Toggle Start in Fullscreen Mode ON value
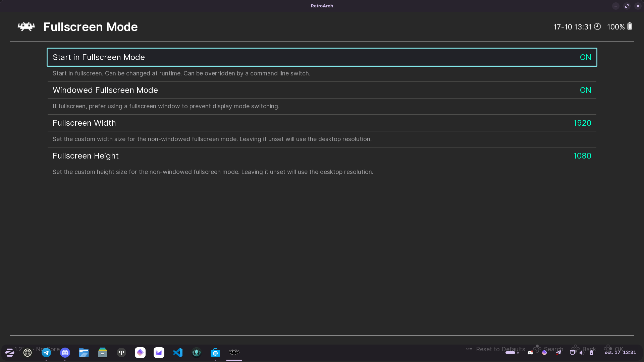 pyautogui.click(x=585, y=57)
